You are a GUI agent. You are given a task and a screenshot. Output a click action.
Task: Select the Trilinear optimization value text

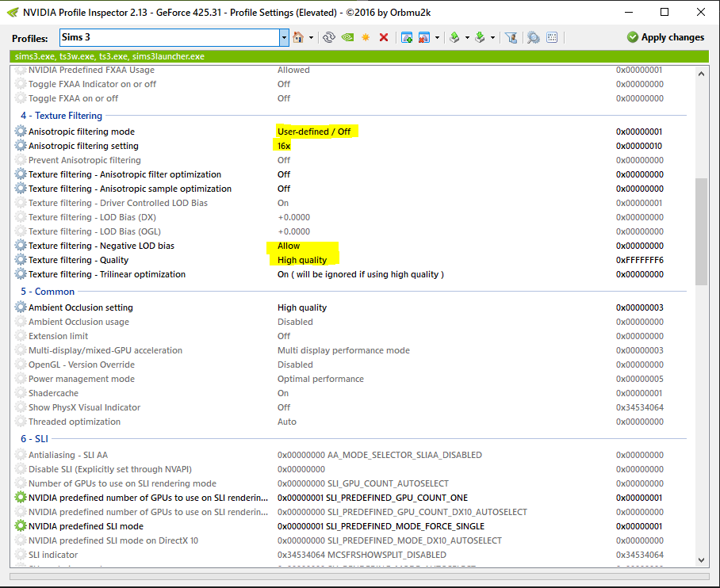[x=361, y=274]
